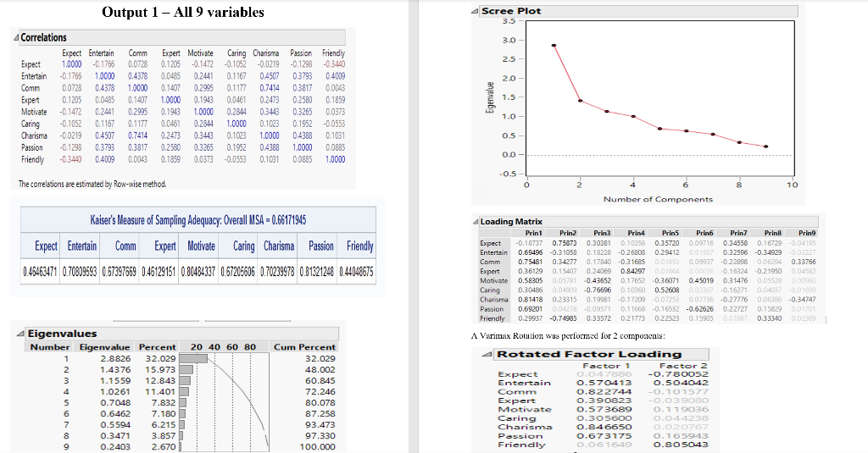Click cumulative percent value 100.000
The width and height of the screenshot is (868, 453).
click(317, 447)
